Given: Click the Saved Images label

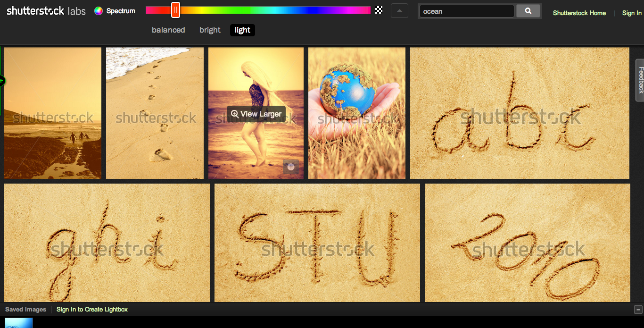Looking at the screenshot, I should pos(25,310).
